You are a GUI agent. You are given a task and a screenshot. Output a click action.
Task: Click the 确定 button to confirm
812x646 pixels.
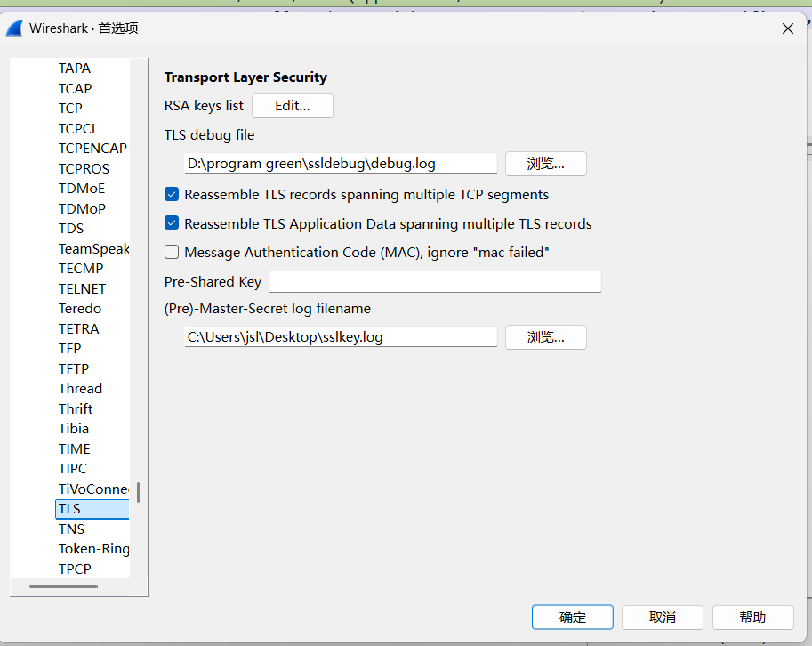click(x=572, y=617)
